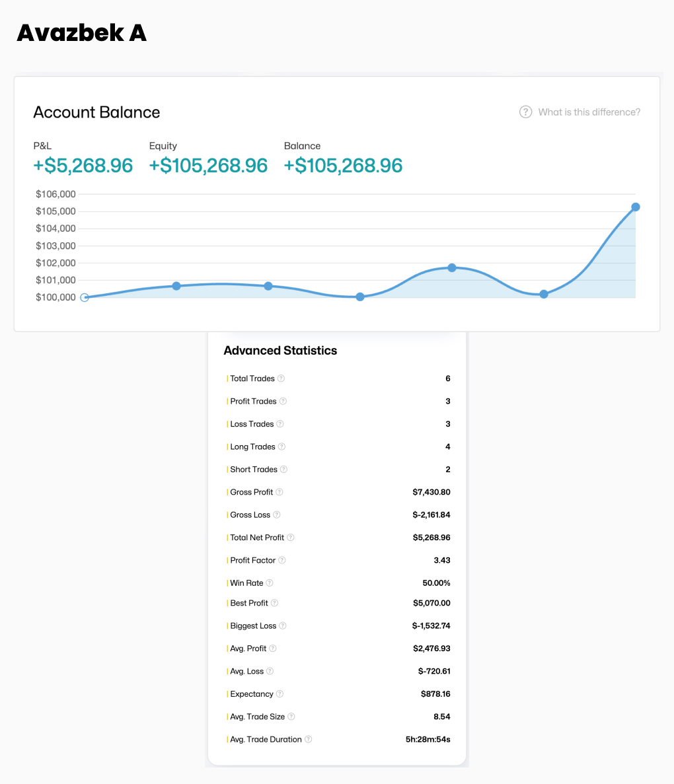Click help icon next to Profit Factor

coord(282,560)
